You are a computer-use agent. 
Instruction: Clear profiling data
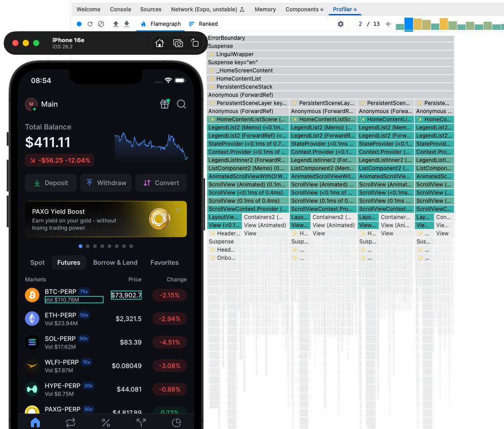coord(101,24)
